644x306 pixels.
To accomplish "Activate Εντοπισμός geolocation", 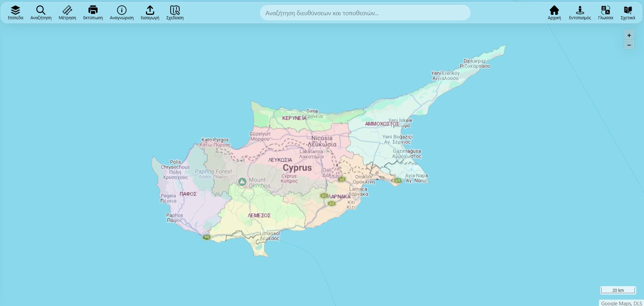I will [580, 13].
